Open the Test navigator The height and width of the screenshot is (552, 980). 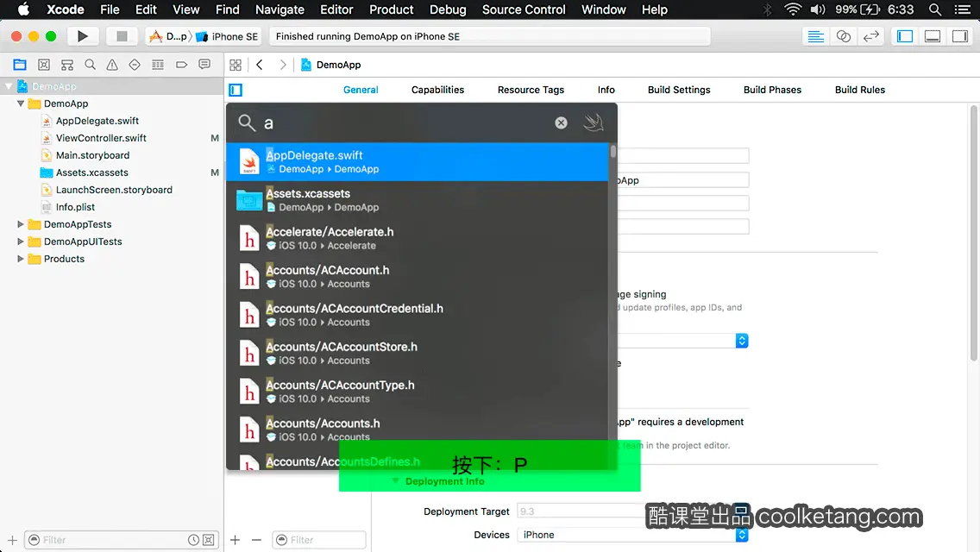[135, 65]
